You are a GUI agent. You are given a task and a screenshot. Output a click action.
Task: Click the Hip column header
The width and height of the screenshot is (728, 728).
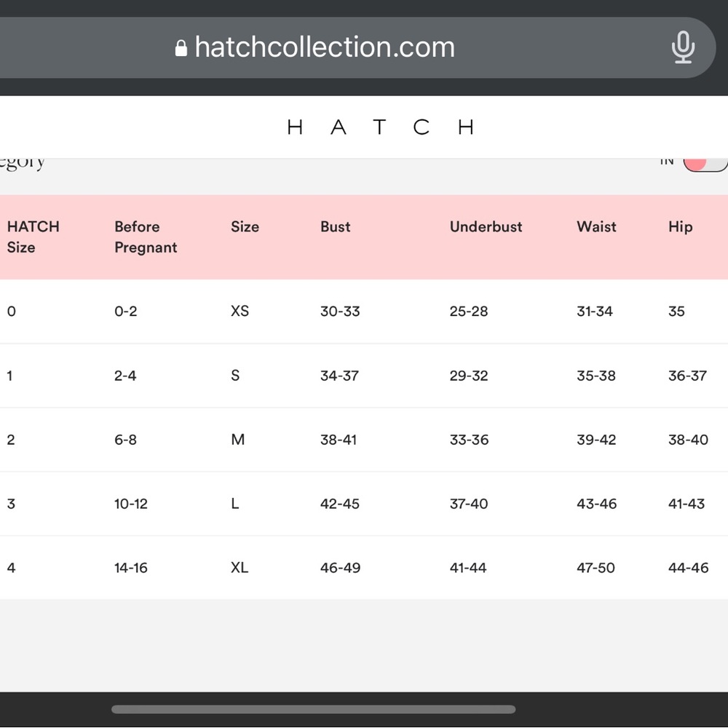pyautogui.click(x=680, y=227)
